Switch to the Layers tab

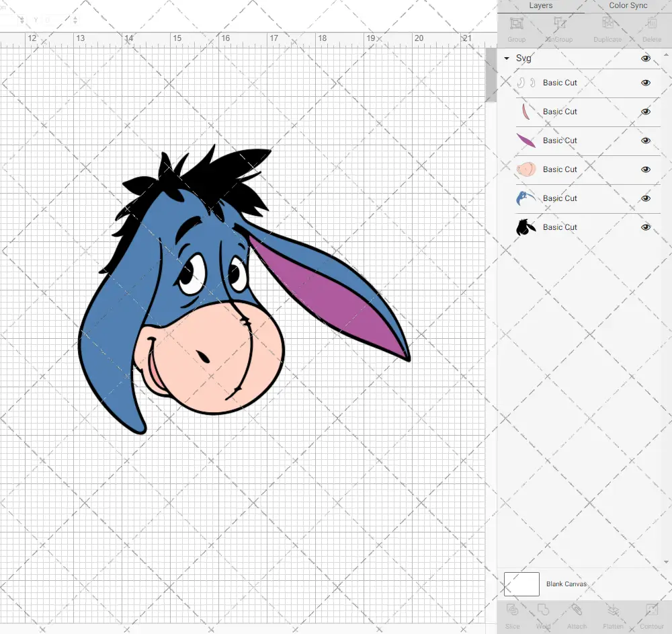[x=540, y=5]
